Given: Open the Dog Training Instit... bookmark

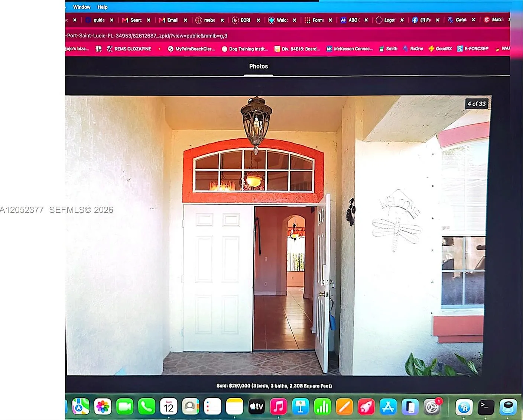Looking at the screenshot, I should click(245, 49).
